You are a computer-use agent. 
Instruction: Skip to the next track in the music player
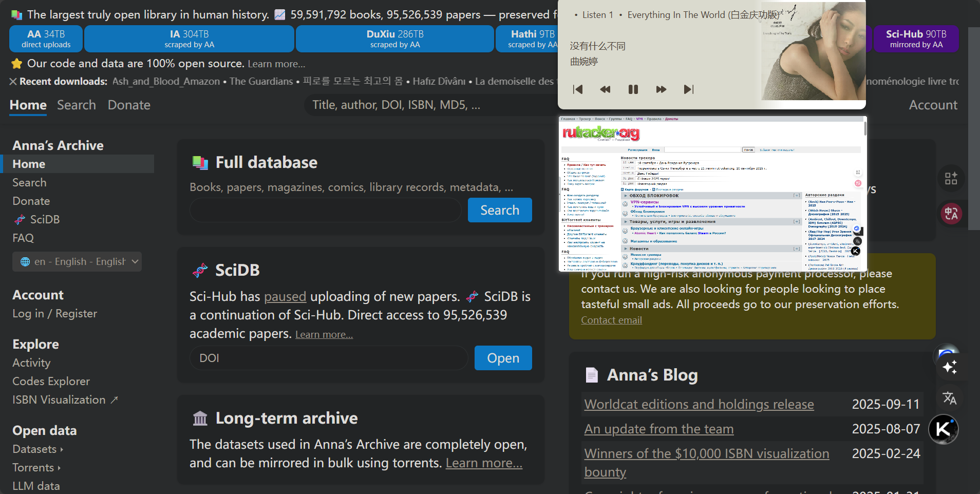(689, 89)
